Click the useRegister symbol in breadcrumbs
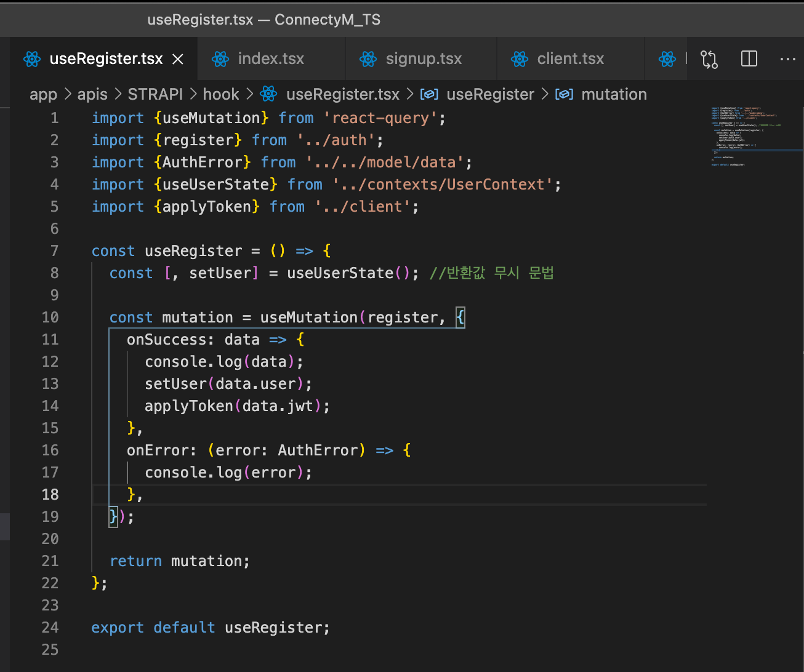This screenshot has height=672, width=804. (x=491, y=94)
